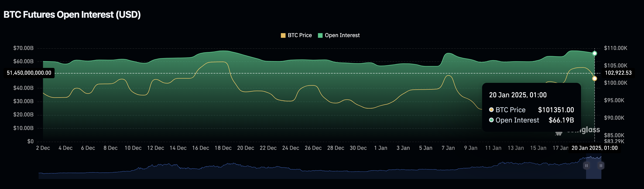This screenshot has width=644, height=189.
Task: Click the 102,922.53 crosshair price label
Action: pyautogui.click(x=618, y=73)
